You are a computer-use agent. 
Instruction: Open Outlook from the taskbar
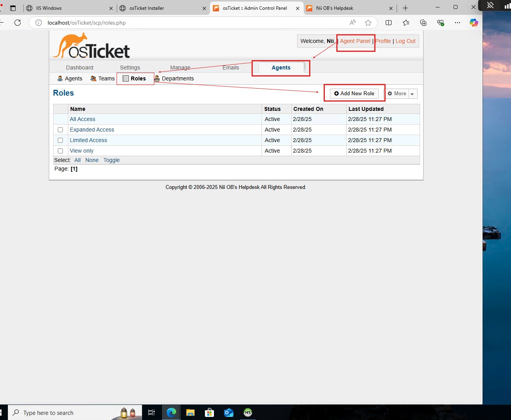[x=228, y=413]
